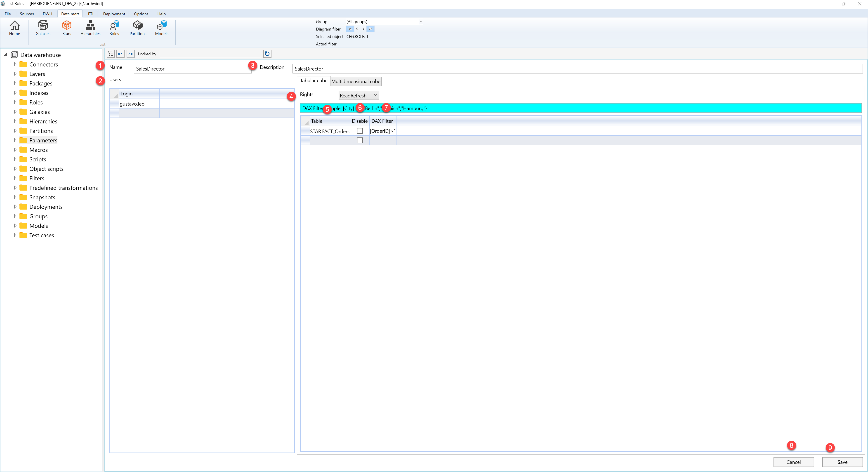Open the ETL ribbon tab
The image size is (868, 472).
[91, 14]
